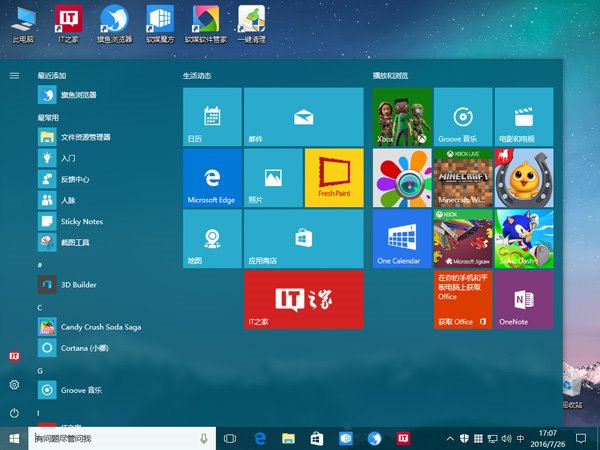
Task: Click the C letter header in app list
Action: tap(40, 307)
